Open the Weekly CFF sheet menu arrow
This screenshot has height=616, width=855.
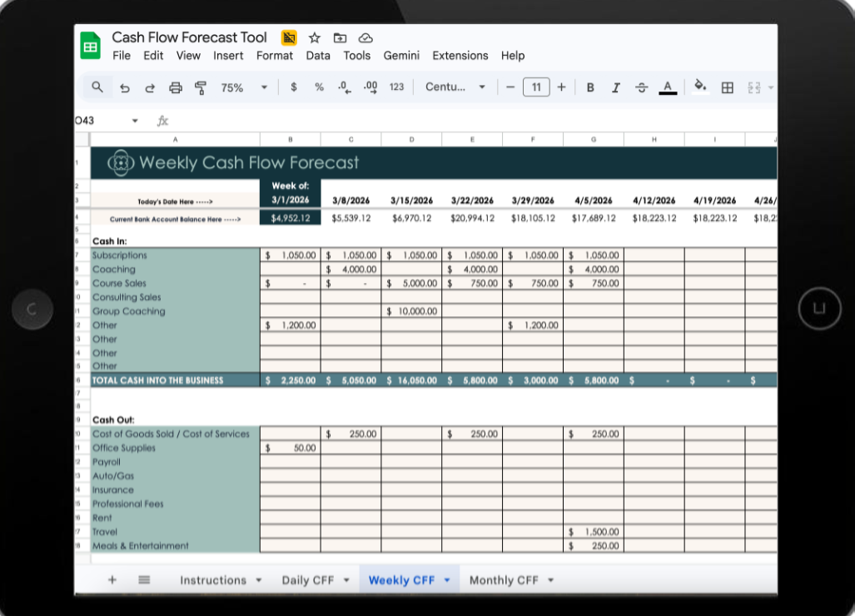tap(446, 579)
